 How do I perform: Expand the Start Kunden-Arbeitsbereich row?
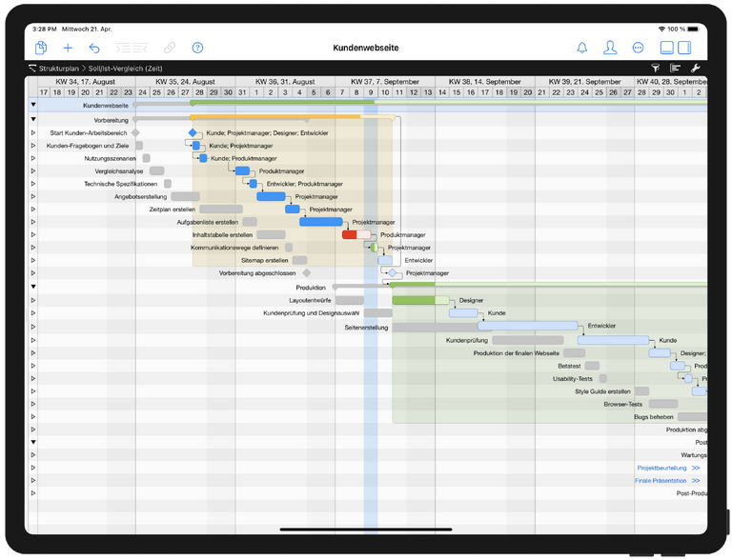33,133
